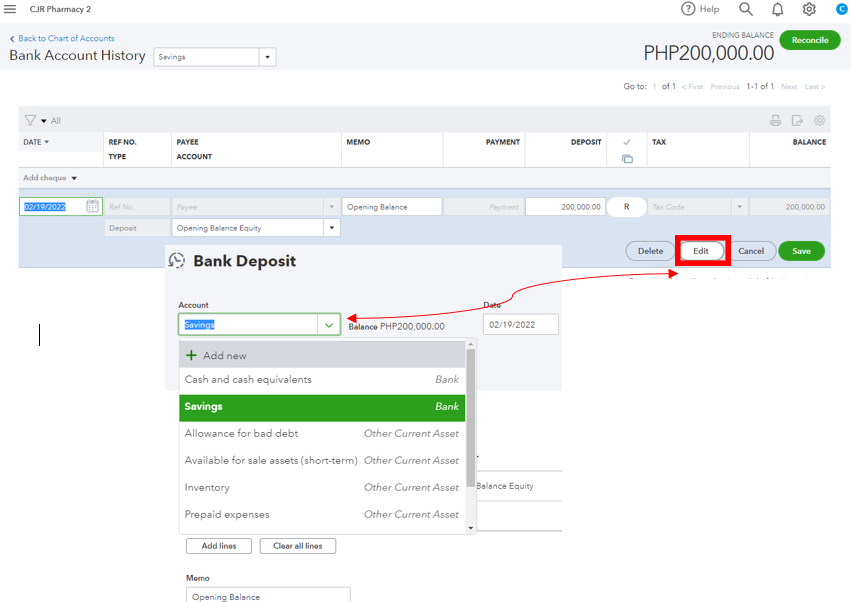Expand Bank Deposit Account dropdown chevron
The height and width of the screenshot is (602, 851).
tap(328, 325)
